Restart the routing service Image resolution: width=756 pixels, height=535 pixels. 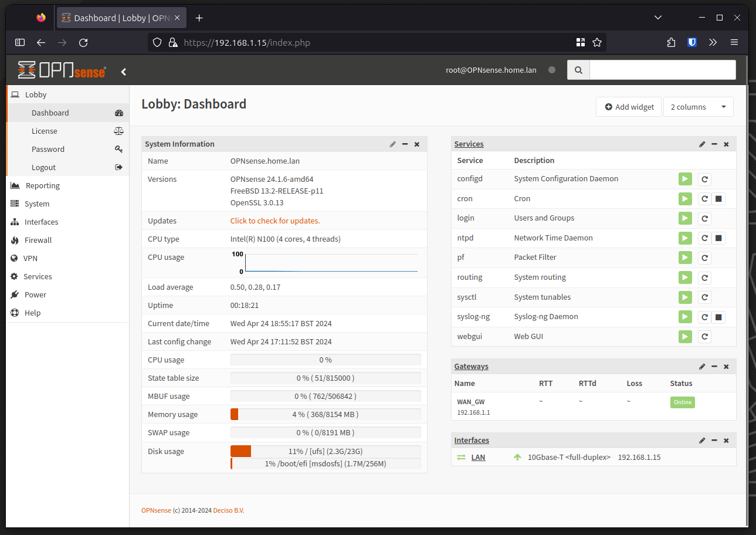704,277
